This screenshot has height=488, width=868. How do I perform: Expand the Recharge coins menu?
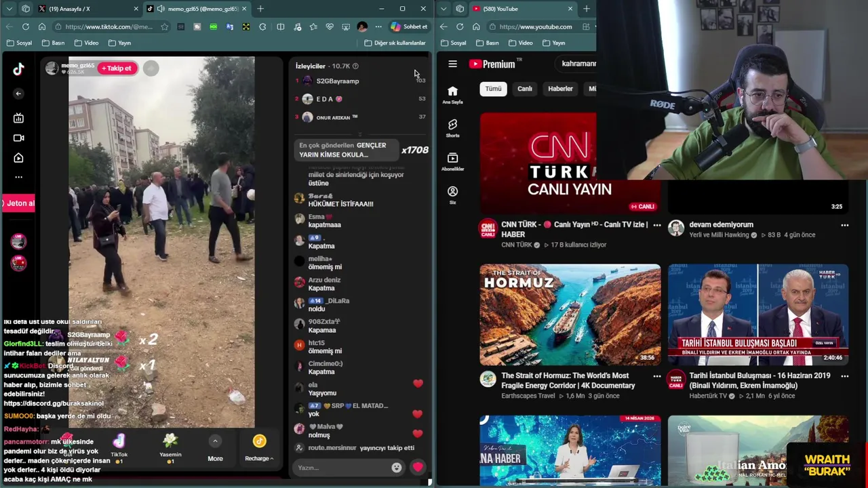pos(259,449)
